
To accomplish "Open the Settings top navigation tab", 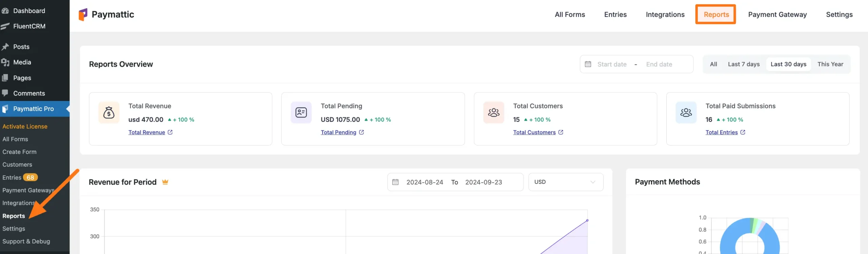I will [839, 15].
